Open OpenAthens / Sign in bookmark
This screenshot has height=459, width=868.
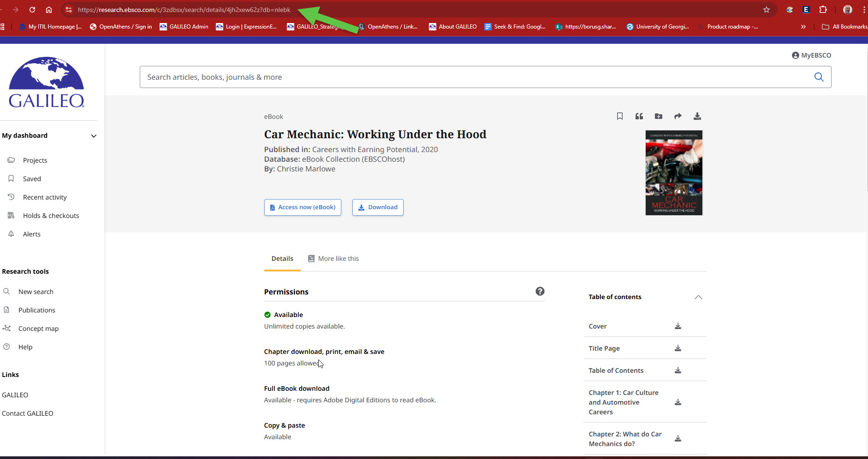point(121,27)
